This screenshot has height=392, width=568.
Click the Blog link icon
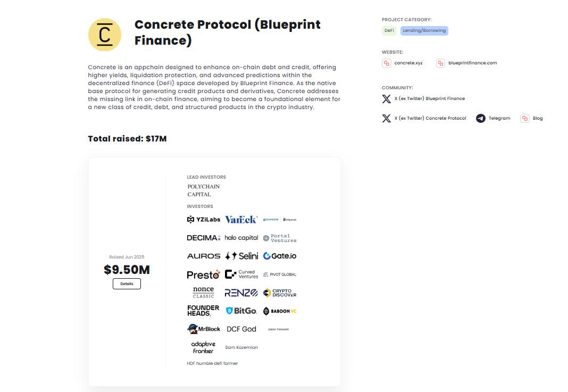click(x=525, y=118)
